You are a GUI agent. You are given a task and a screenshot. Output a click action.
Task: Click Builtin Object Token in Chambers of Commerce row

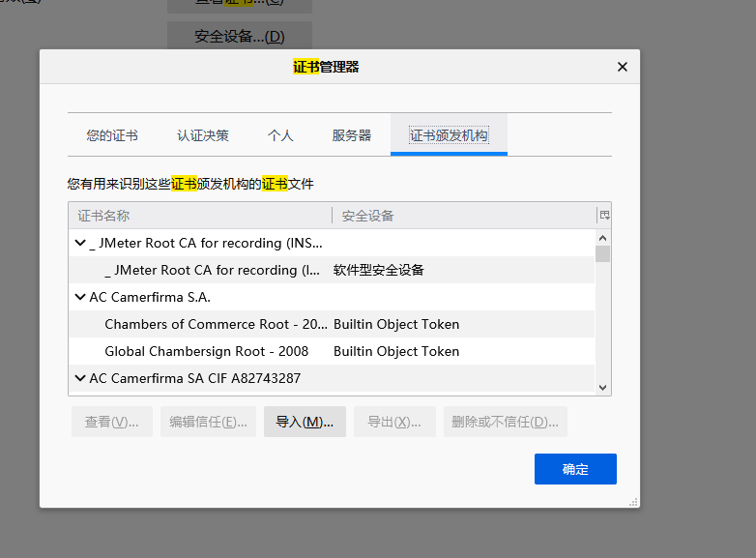point(396,324)
